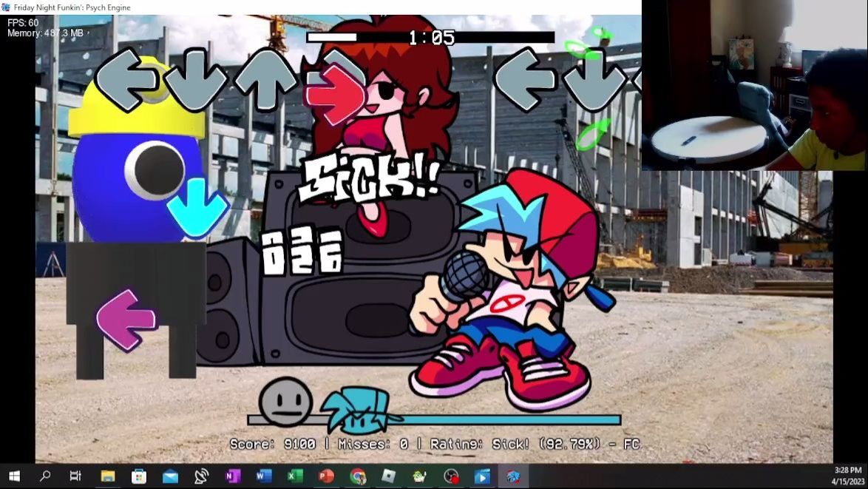The height and width of the screenshot is (489, 868).
Task: Select the Friday Night Funkin' taskbar icon
Action: (513, 476)
